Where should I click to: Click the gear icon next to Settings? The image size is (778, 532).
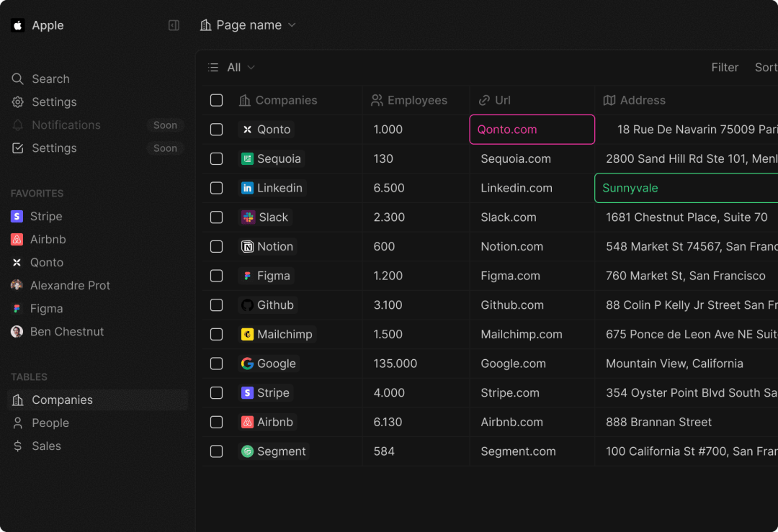pos(18,102)
